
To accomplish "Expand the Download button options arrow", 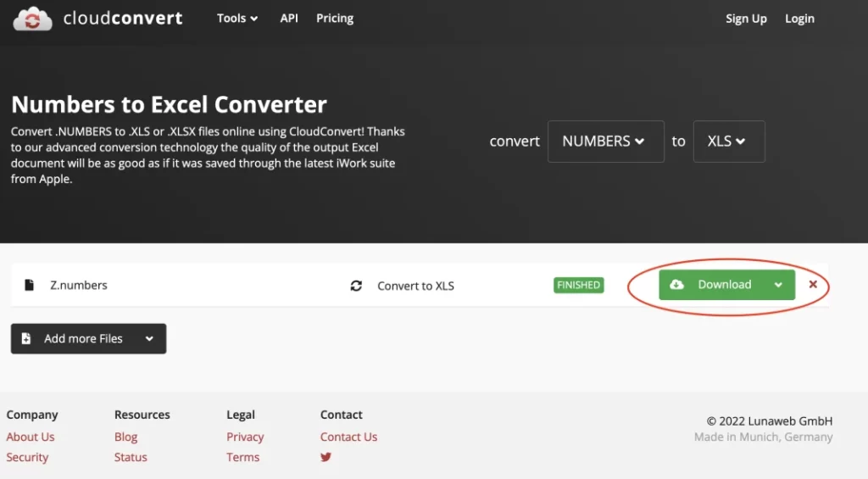I will [x=778, y=285].
